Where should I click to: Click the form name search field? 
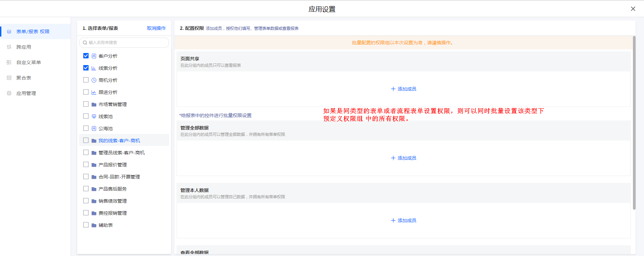(124, 43)
